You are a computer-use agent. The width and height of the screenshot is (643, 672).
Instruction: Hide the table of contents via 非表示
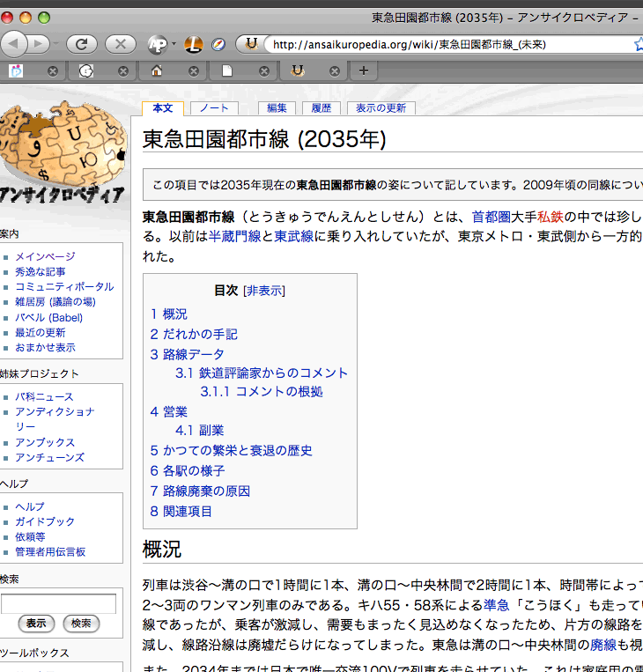pos(264,291)
